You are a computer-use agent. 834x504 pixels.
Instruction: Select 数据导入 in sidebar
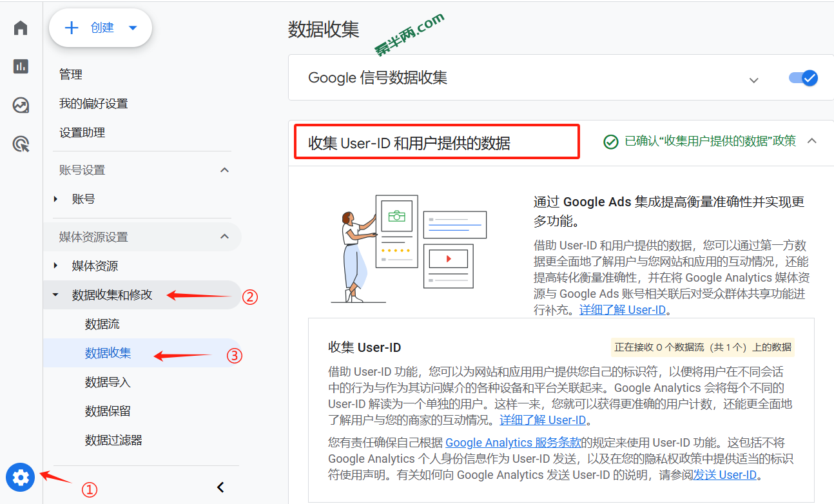pyautogui.click(x=108, y=382)
